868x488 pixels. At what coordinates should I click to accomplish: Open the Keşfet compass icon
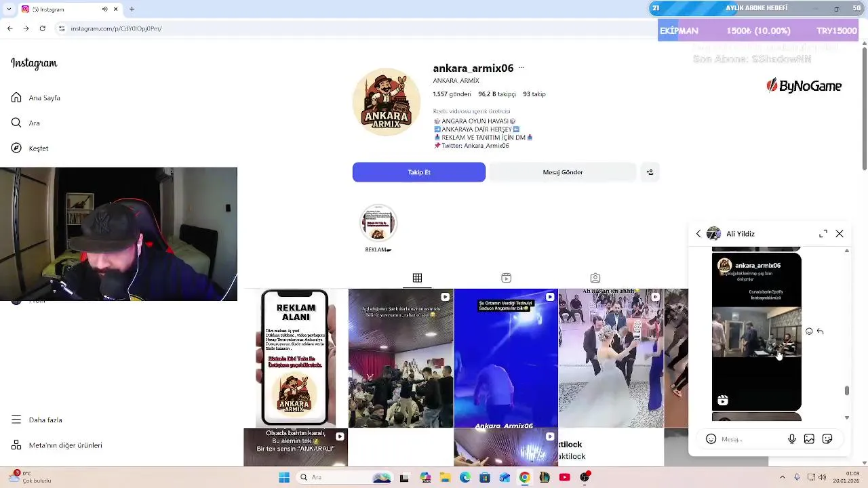pos(16,148)
